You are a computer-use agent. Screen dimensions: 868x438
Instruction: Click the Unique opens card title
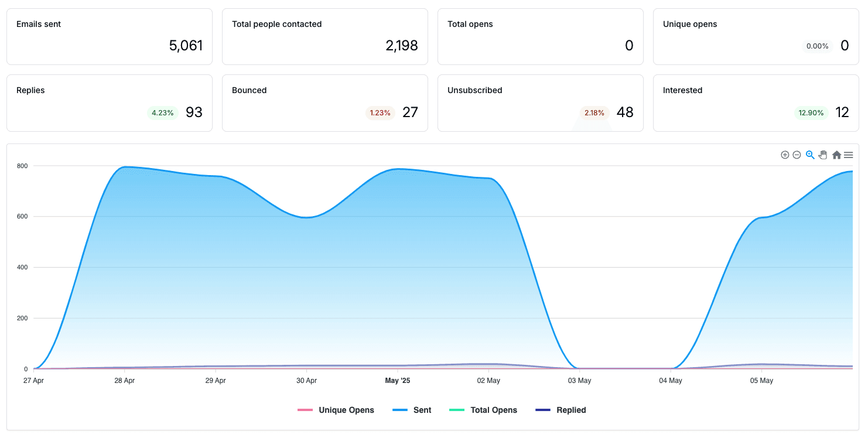click(x=690, y=24)
